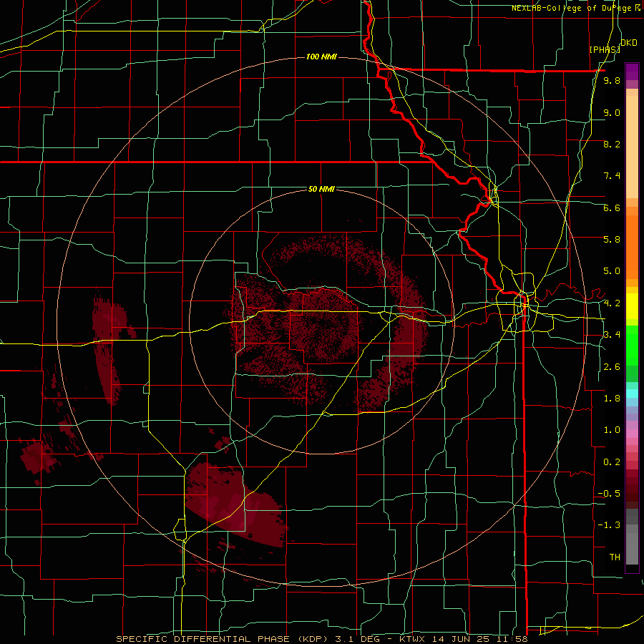This screenshot has width=644, height=644.
Task: Pick the bright green color bar segment
Action: 632,345
